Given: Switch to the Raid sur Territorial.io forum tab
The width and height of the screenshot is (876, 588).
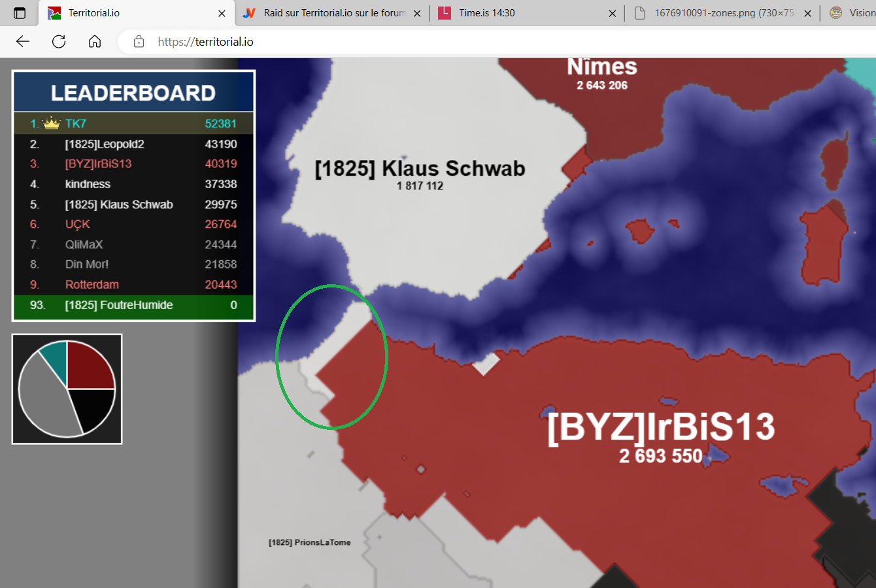Looking at the screenshot, I should [x=333, y=13].
